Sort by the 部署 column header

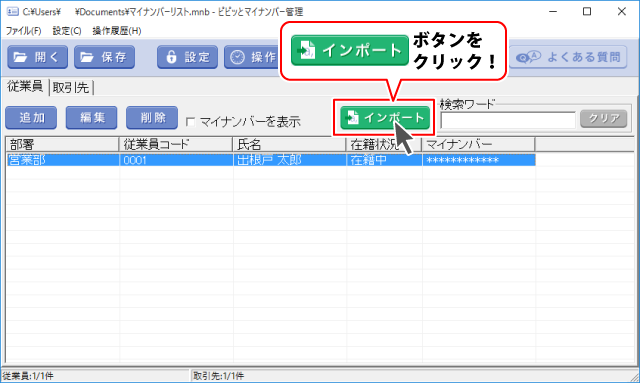(x=62, y=145)
